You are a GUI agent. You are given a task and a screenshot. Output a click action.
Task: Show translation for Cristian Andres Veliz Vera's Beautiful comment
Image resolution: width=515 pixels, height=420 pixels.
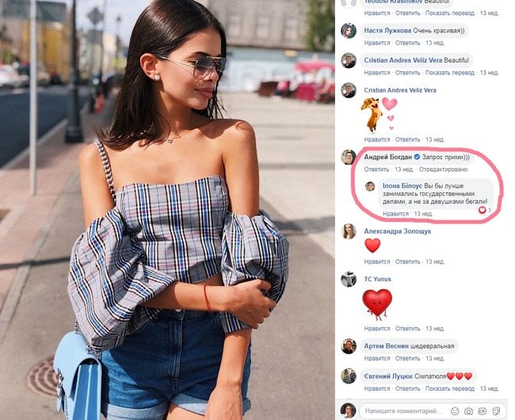pos(450,73)
